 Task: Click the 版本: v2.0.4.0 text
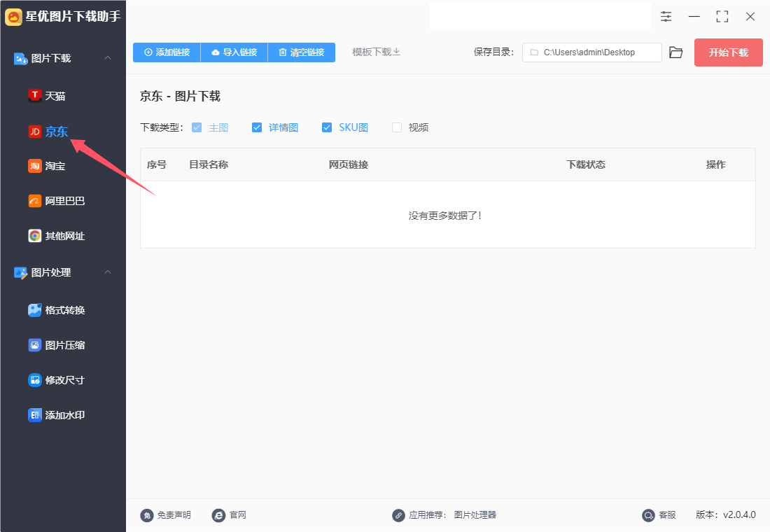[x=726, y=514]
